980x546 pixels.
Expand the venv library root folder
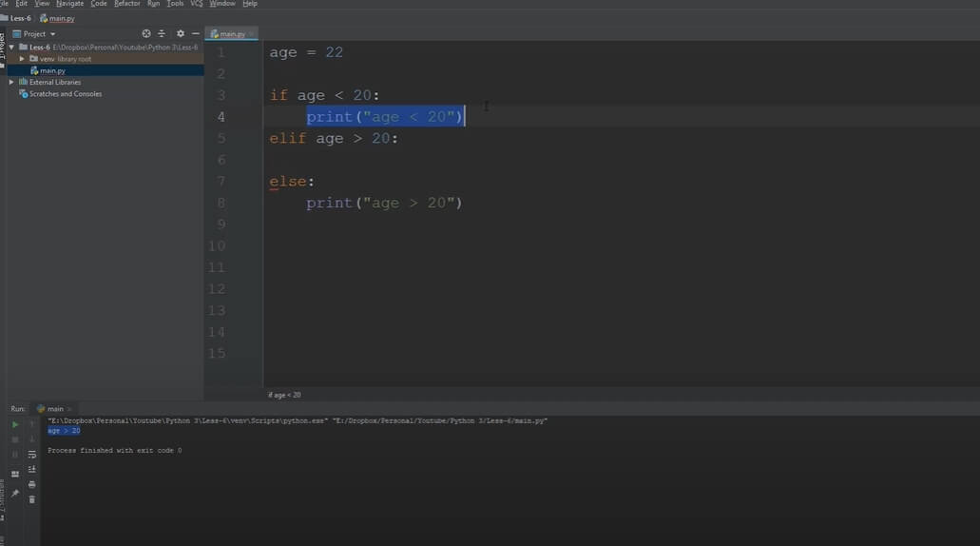pos(22,59)
